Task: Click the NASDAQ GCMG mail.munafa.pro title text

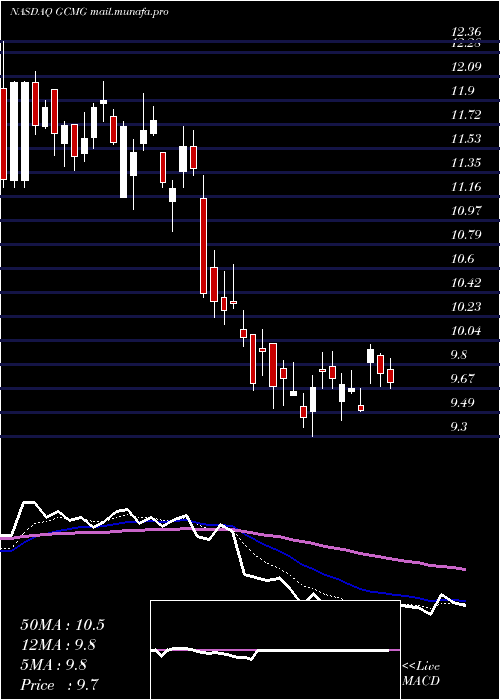Action: tap(89, 12)
